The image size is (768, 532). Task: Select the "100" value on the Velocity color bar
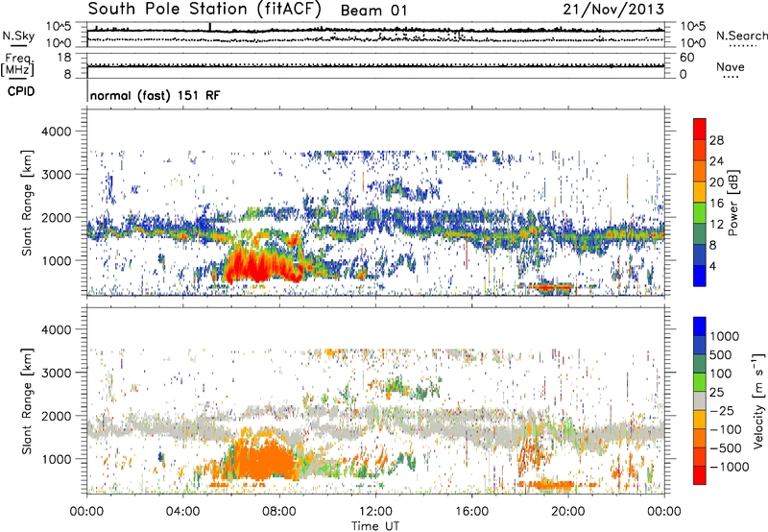[721, 374]
